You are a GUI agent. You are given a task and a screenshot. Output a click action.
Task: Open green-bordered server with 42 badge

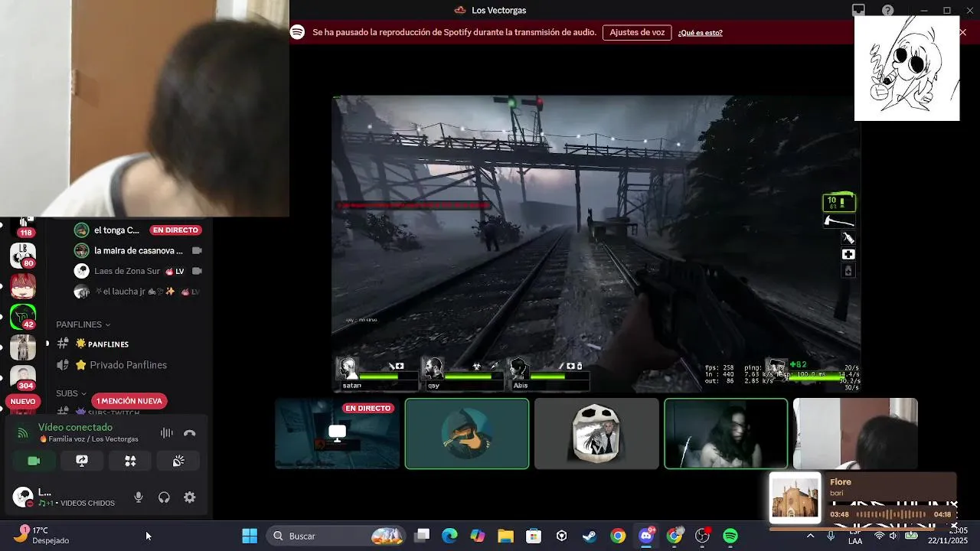[22, 316]
